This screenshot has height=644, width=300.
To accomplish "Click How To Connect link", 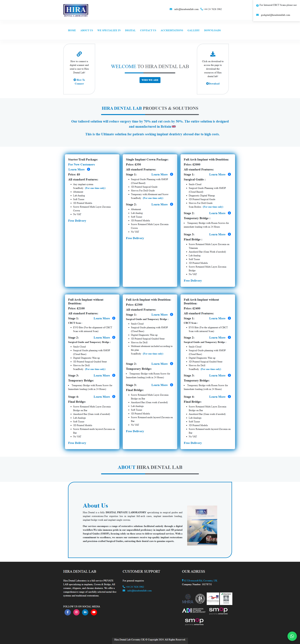I will tap(79, 82).
